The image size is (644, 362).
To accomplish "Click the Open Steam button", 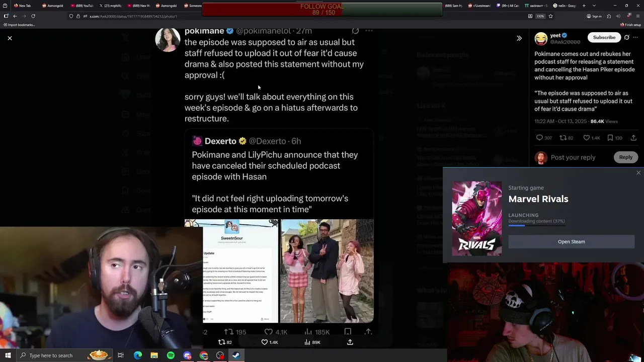I will coord(571,241).
